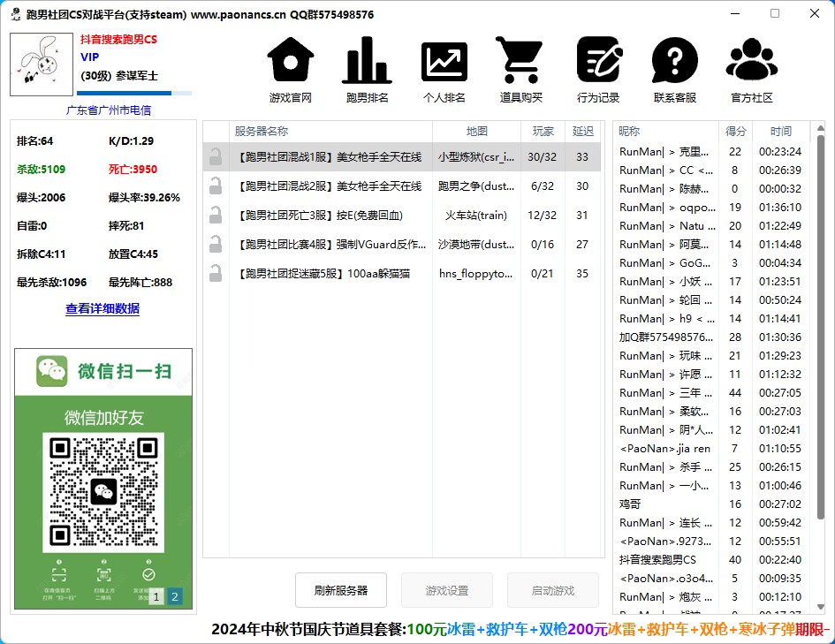
Task: Click the lock icon of 混战1服 server
Action: coord(216,157)
